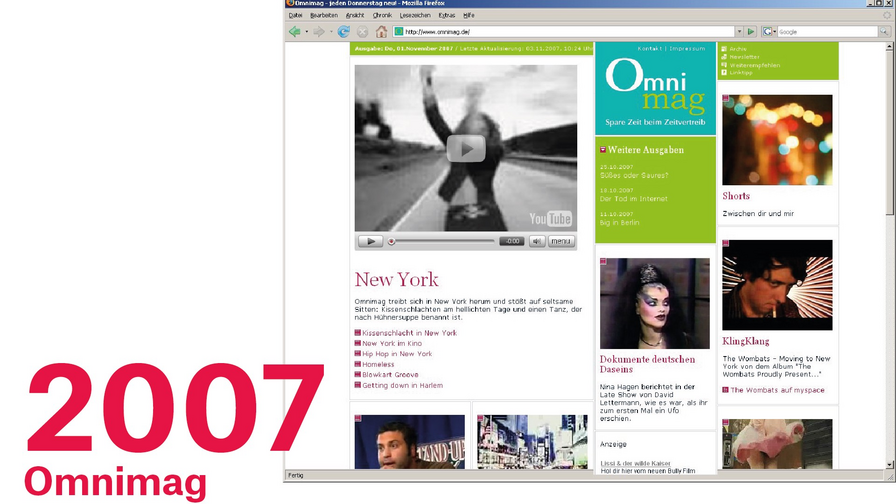Open the Ansicht menu

(355, 15)
